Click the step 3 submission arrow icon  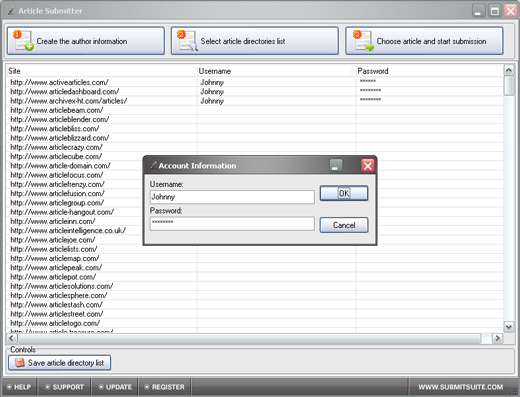point(363,40)
